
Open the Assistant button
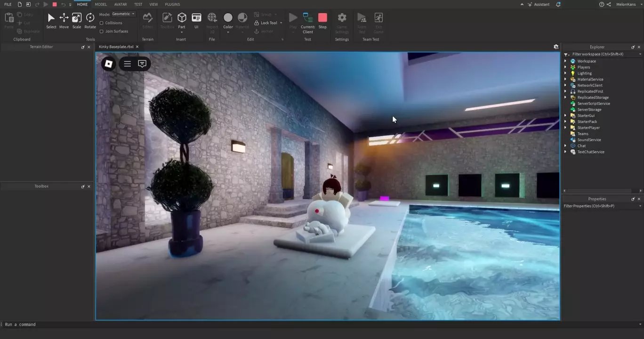click(538, 4)
